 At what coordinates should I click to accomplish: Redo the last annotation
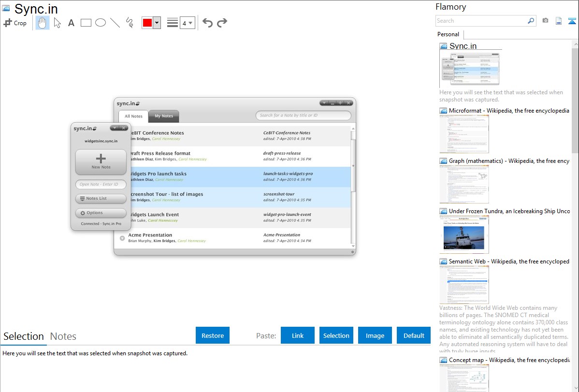tap(222, 23)
